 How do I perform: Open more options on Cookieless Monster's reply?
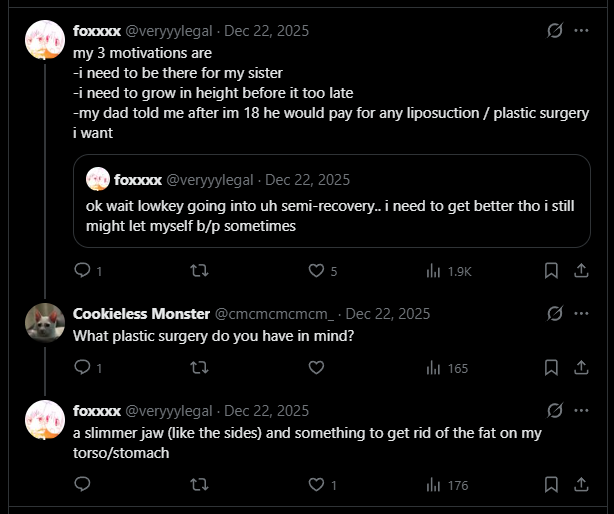click(x=581, y=313)
